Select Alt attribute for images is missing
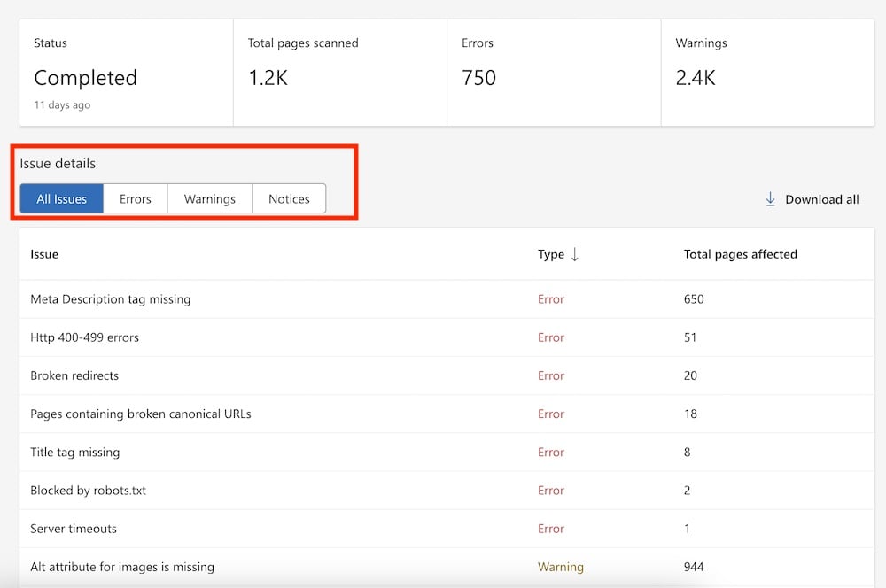Image resolution: width=886 pixels, height=588 pixels. click(122, 567)
